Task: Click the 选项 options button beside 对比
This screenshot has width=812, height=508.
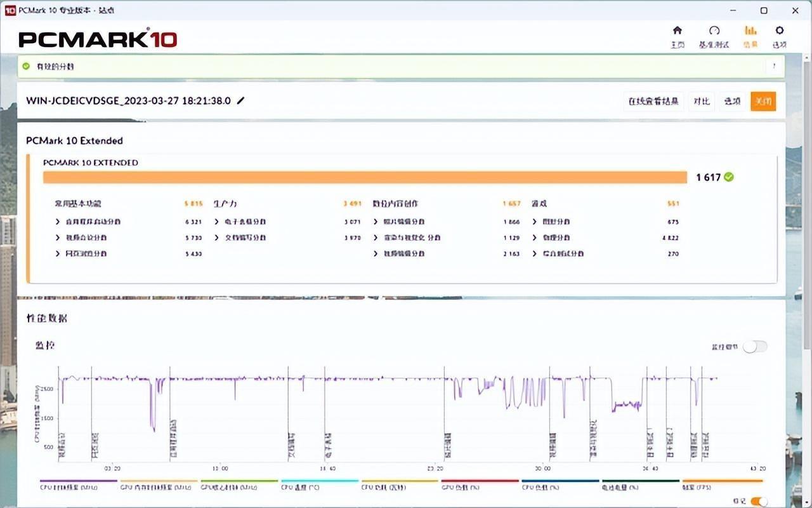Action: 733,101
